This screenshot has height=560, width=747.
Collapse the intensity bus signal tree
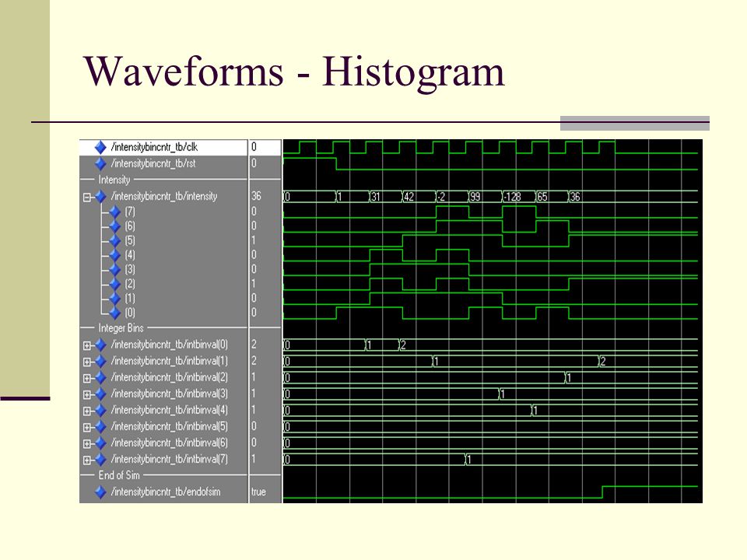pyautogui.click(x=86, y=197)
